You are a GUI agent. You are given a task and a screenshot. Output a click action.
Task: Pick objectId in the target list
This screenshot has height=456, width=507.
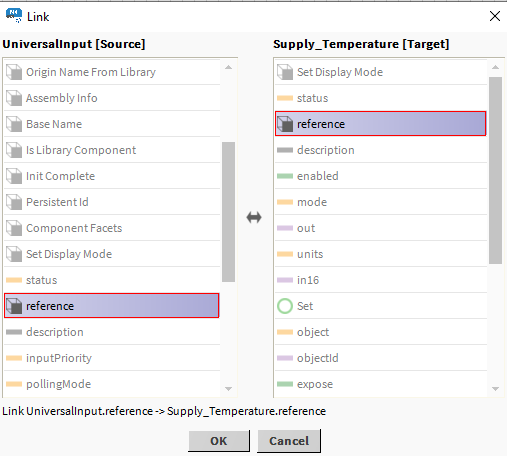[381, 358]
